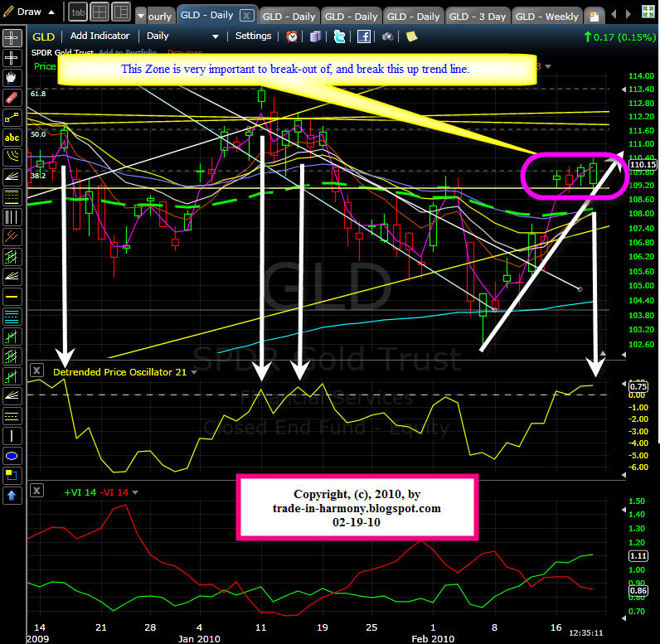Click the Add to Portfolio link

coord(128,52)
